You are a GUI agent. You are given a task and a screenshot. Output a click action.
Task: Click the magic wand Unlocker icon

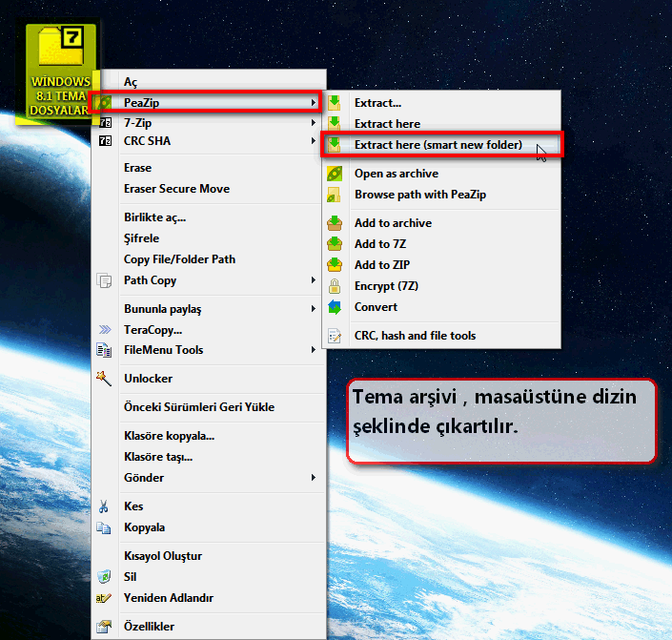point(104,379)
